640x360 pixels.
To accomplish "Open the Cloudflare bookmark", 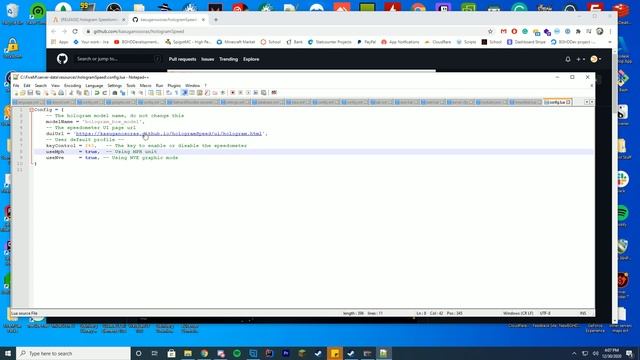I will pyautogui.click(x=438, y=42).
